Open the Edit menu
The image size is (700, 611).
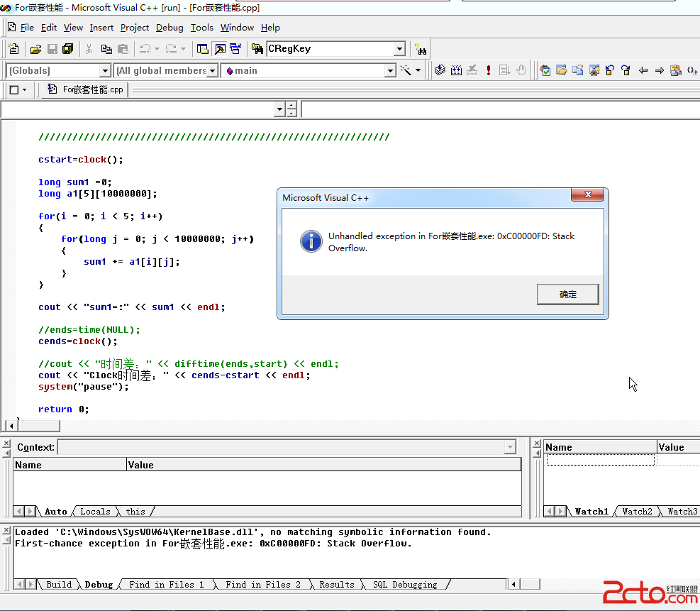(x=49, y=28)
